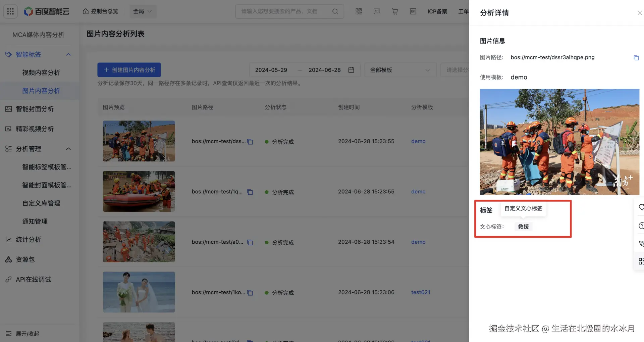Click the large preview image in 分析详情

559,142
